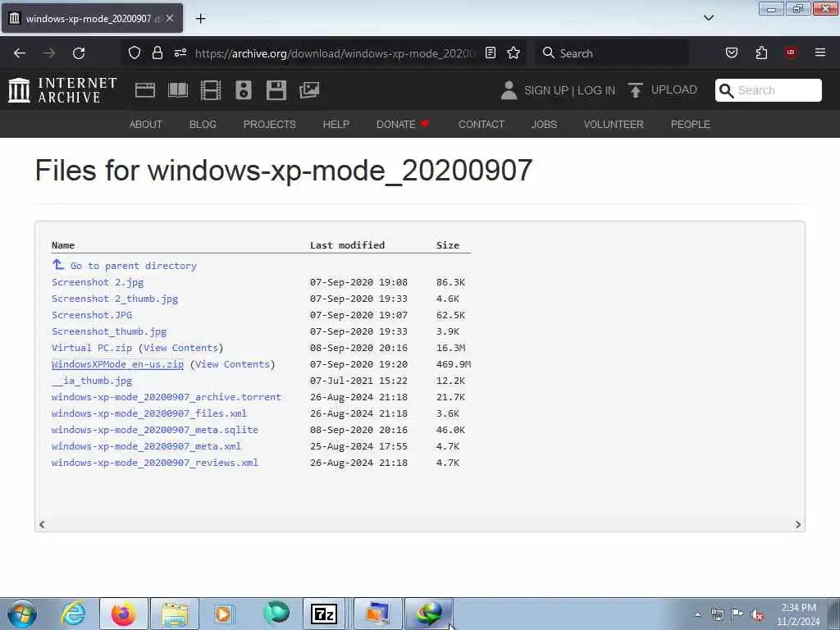Click the Firefox Search box
The width and height of the screenshot is (840, 630).
(612, 53)
